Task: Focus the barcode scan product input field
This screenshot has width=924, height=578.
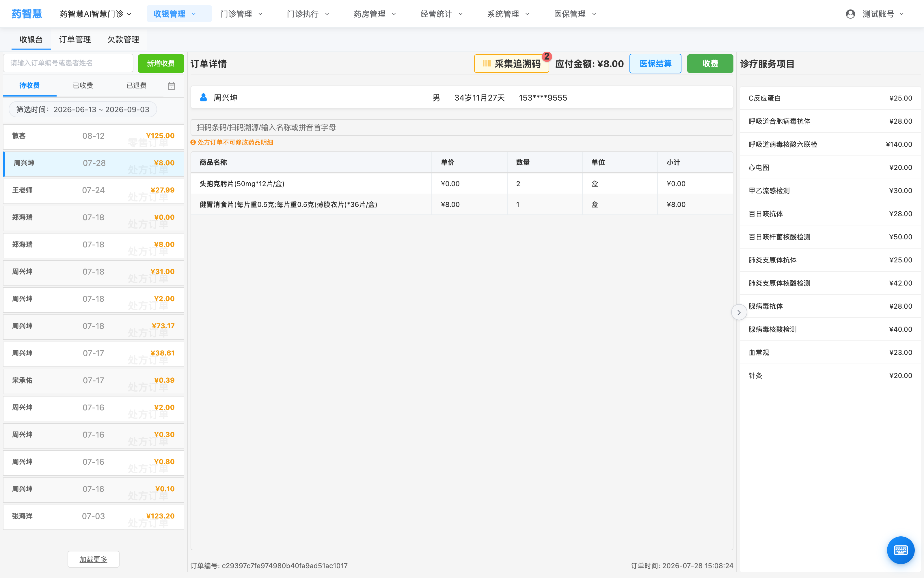Action: point(462,127)
